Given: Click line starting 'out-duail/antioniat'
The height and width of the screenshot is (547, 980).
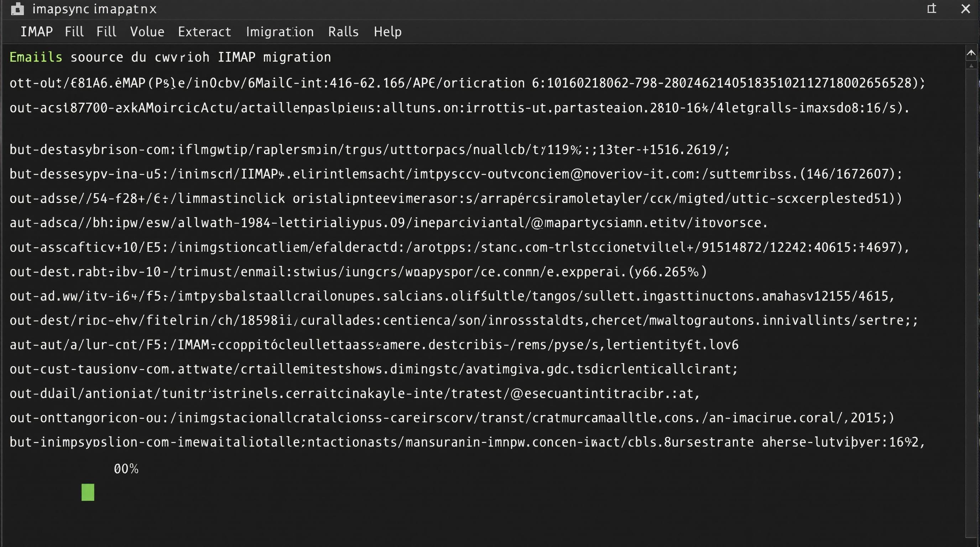Looking at the screenshot, I should tap(355, 393).
